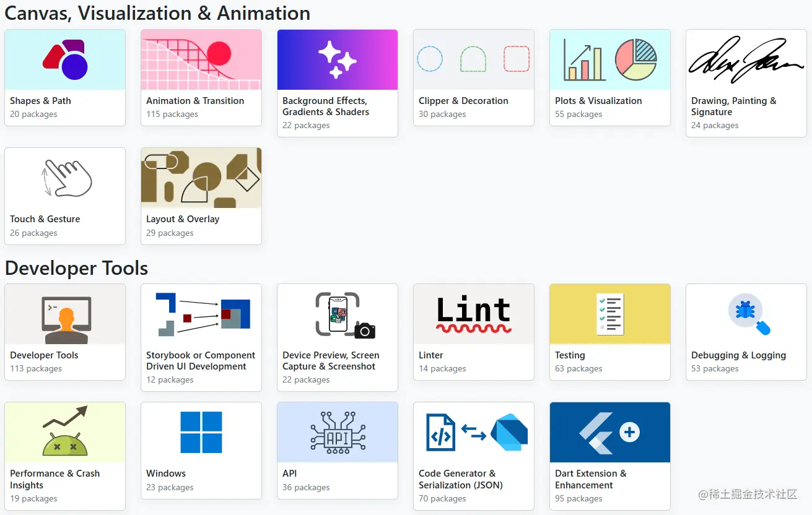Open Plots & Visualization title link

click(x=598, y=101)
